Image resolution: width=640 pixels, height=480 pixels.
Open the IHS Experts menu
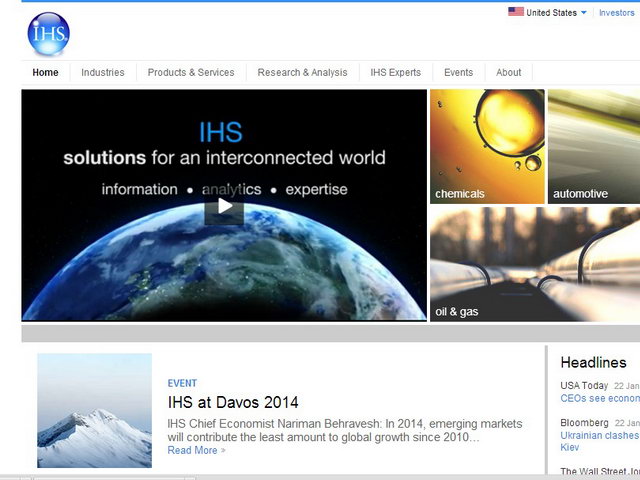click(396, 73)
